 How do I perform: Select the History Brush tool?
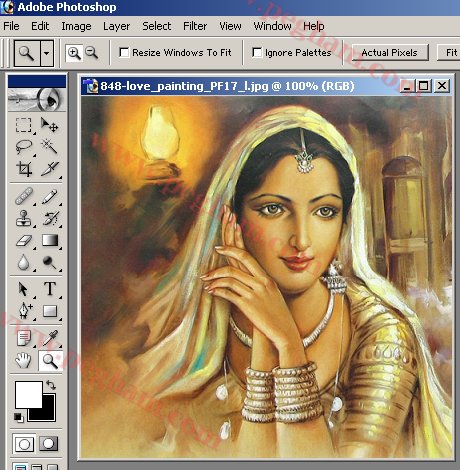coord(51,218)
